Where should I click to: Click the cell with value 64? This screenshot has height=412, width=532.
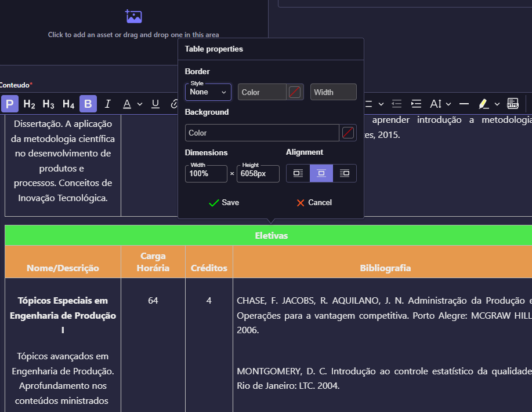pyautogui.click(x=153, y=301)
